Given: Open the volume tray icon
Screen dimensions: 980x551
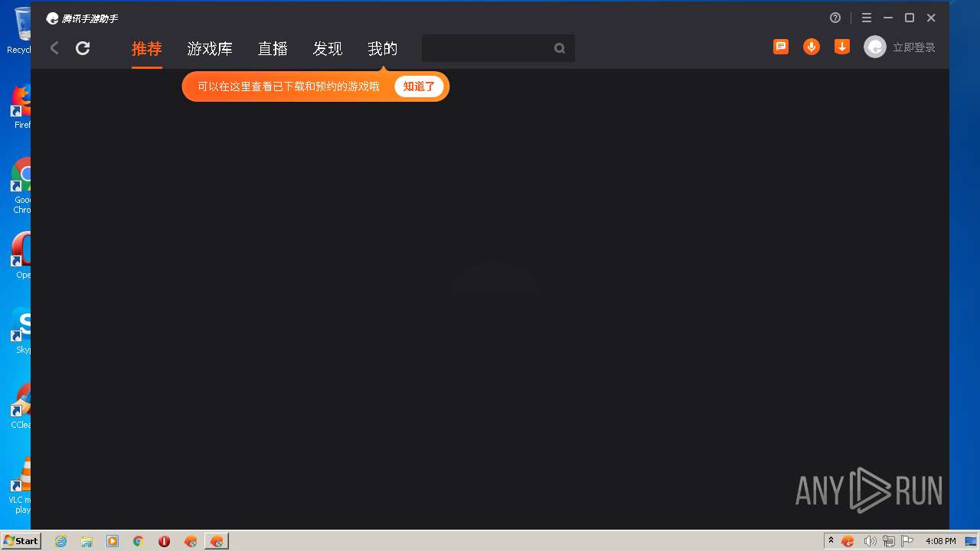Looking at the screenshot, I should pos(870,541).
